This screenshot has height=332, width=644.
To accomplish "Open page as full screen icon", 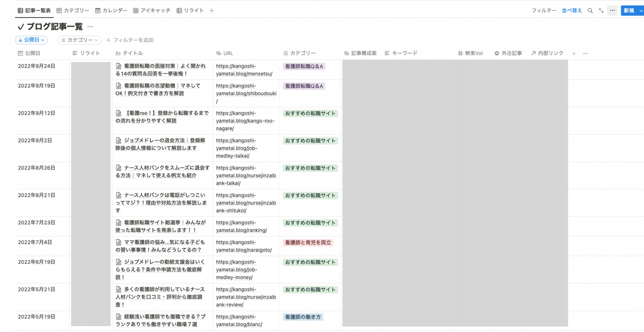I will pos(601,10).
